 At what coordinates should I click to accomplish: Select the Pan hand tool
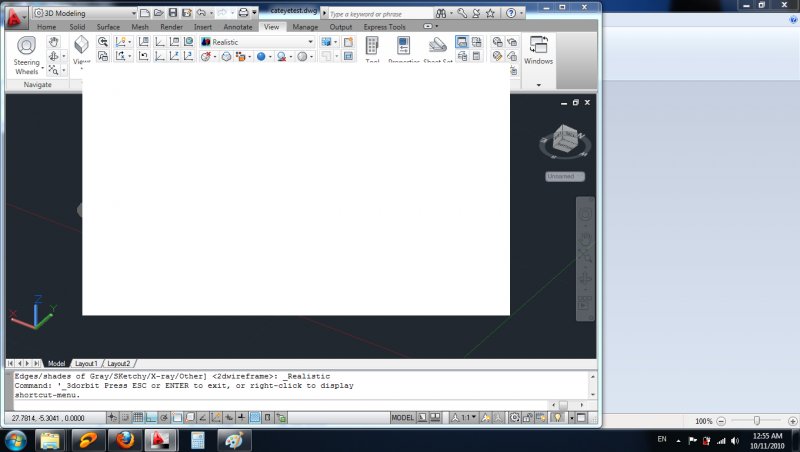coord(53,41)
